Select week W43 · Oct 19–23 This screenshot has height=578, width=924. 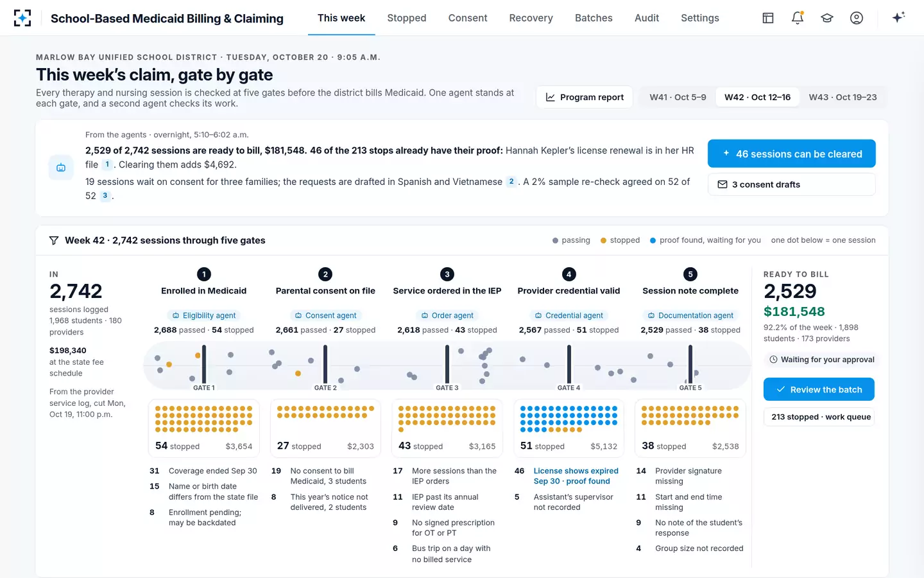(843, 97)
